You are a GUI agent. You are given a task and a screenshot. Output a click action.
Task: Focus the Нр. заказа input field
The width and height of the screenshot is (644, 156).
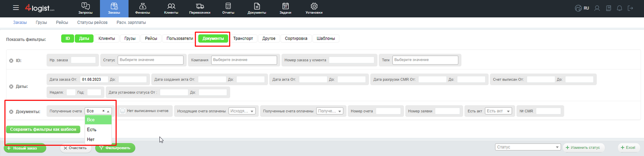tap(83, 60)
